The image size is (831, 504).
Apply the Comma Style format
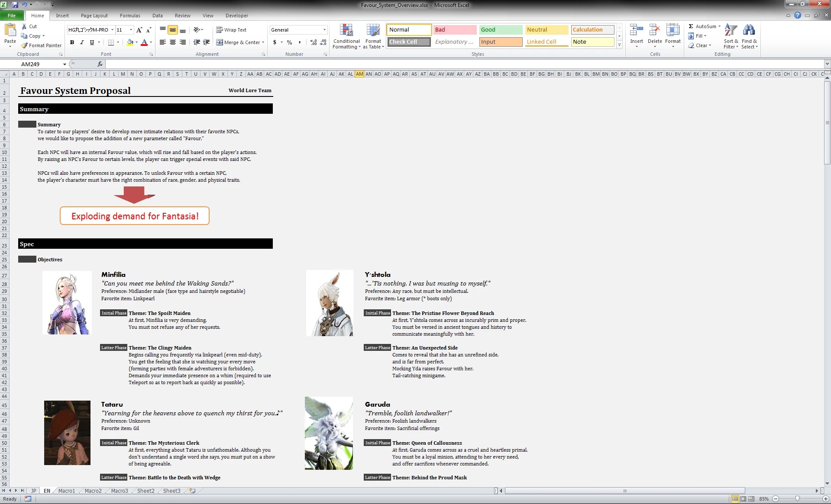tap(299, 42)
